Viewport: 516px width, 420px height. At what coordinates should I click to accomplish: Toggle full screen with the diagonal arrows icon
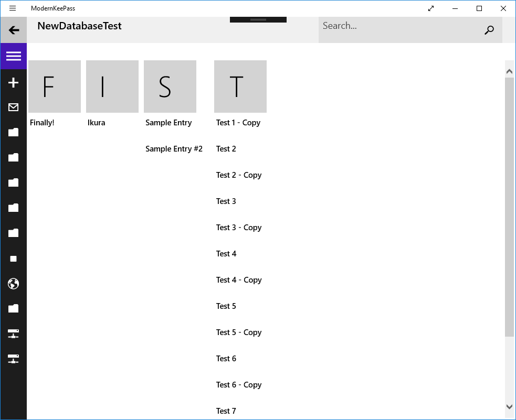(431, 8)
